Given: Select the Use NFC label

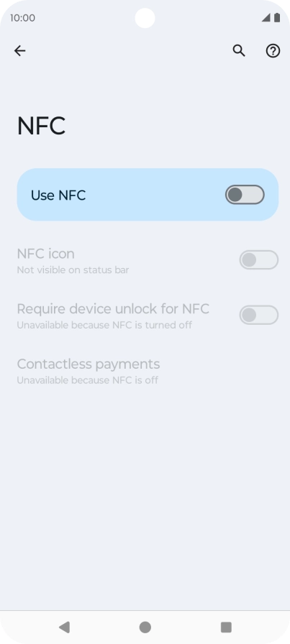Looking at the screenshot, I should coord(58,195).
